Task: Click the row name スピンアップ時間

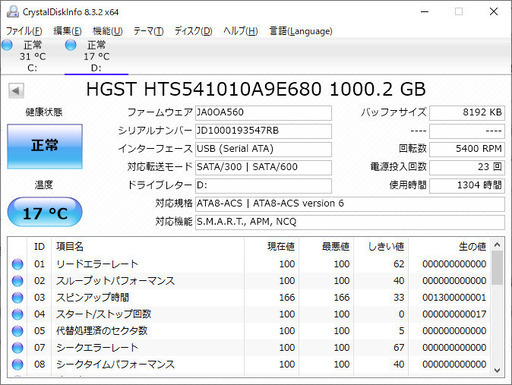Action: click(92, 298)
